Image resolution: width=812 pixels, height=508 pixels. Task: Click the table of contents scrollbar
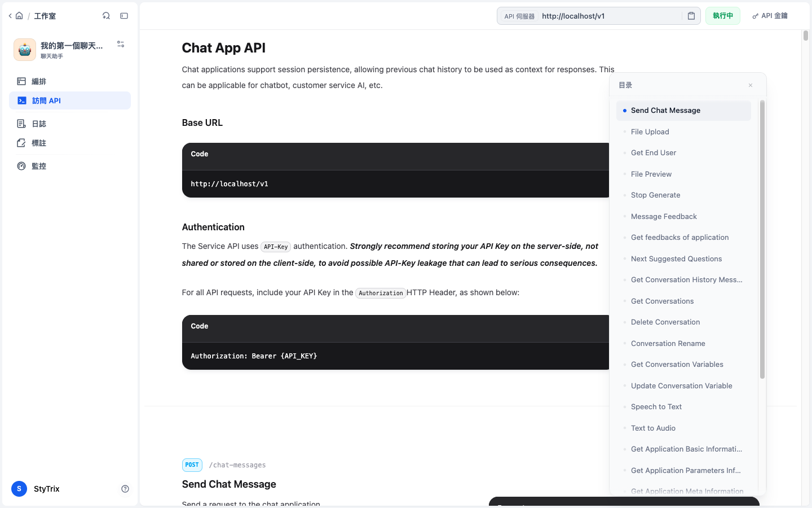[x=762, y=239]
